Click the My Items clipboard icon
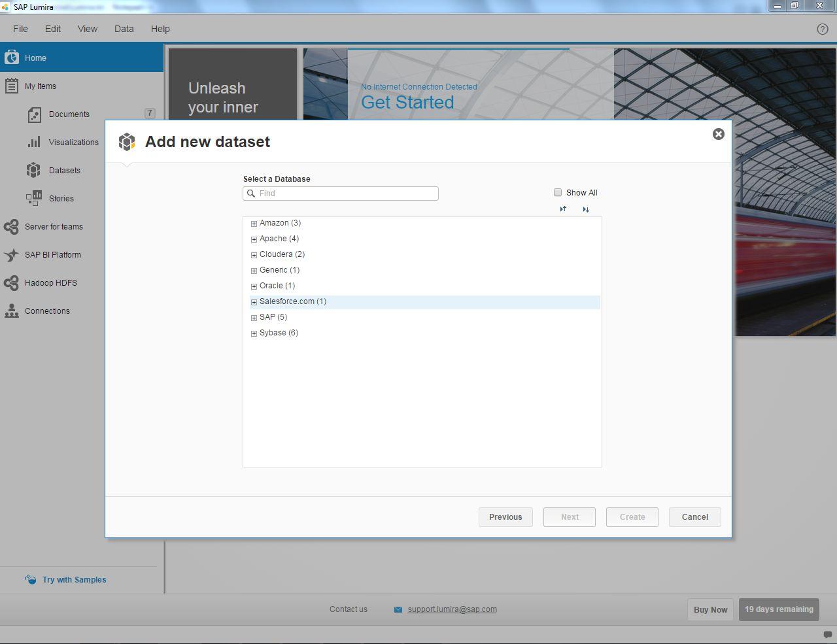Screen dimensions: 837x644 [11, 86]
